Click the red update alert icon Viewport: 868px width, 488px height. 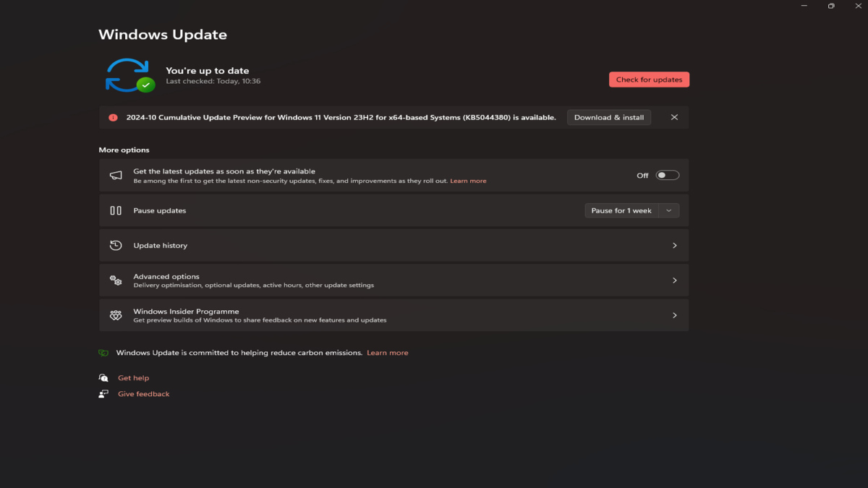pyautogui.click(x=113, y=118)
